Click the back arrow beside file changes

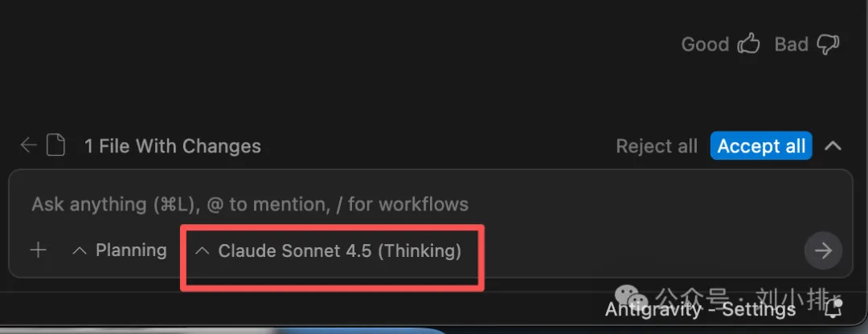point(29,145)
